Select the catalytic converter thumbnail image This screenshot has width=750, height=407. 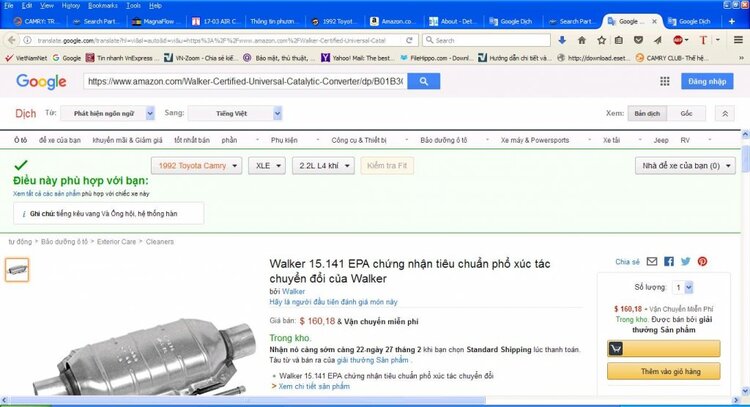[x=17, y=270]
